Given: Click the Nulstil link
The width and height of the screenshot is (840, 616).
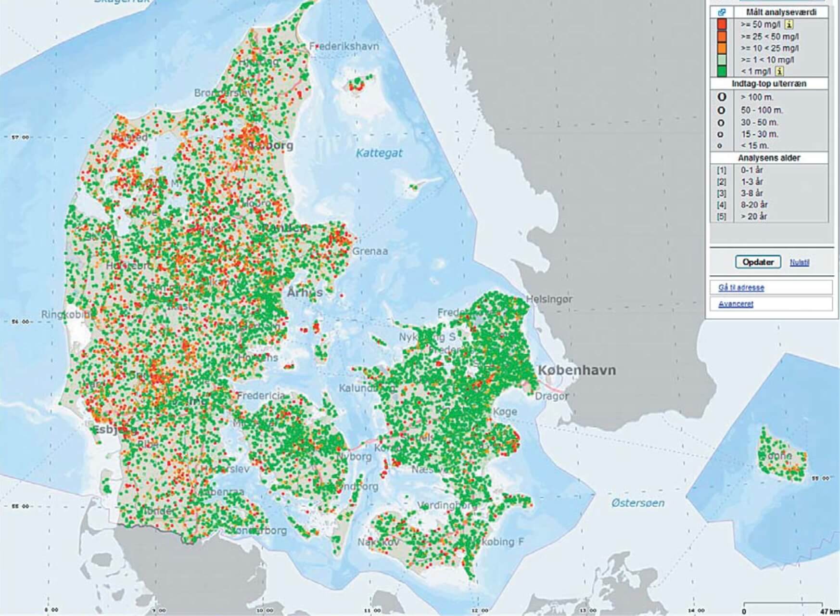Looking at the screenshot, I should pos(800,263).
